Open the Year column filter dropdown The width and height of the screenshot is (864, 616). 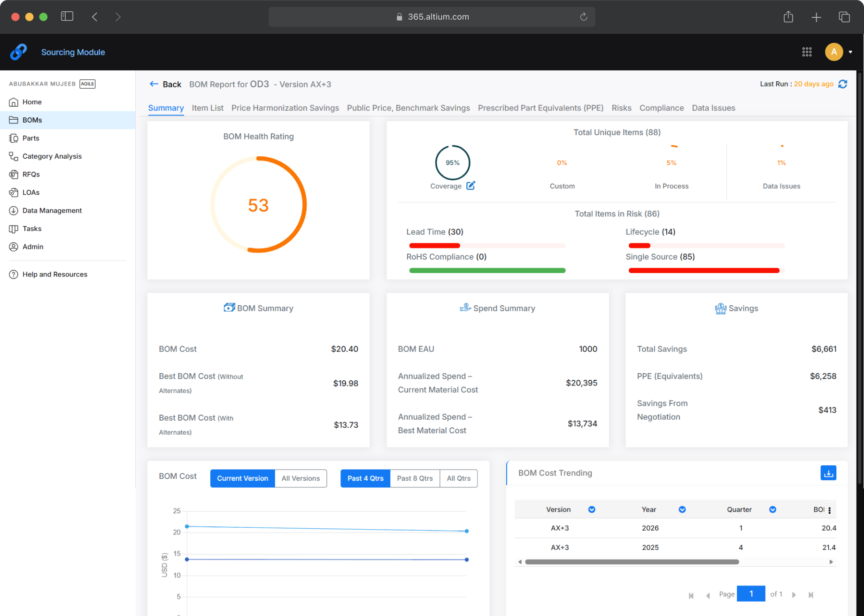(682, 510)
